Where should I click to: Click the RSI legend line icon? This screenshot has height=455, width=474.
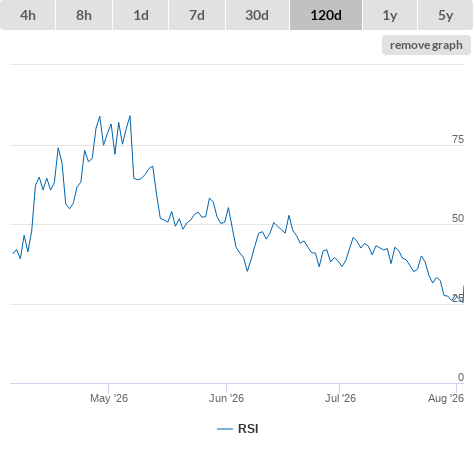tap(225, 429)
